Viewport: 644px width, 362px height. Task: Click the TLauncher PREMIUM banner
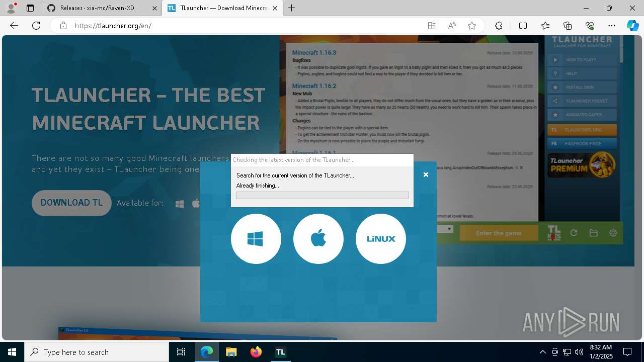click(x=582, y=165)
